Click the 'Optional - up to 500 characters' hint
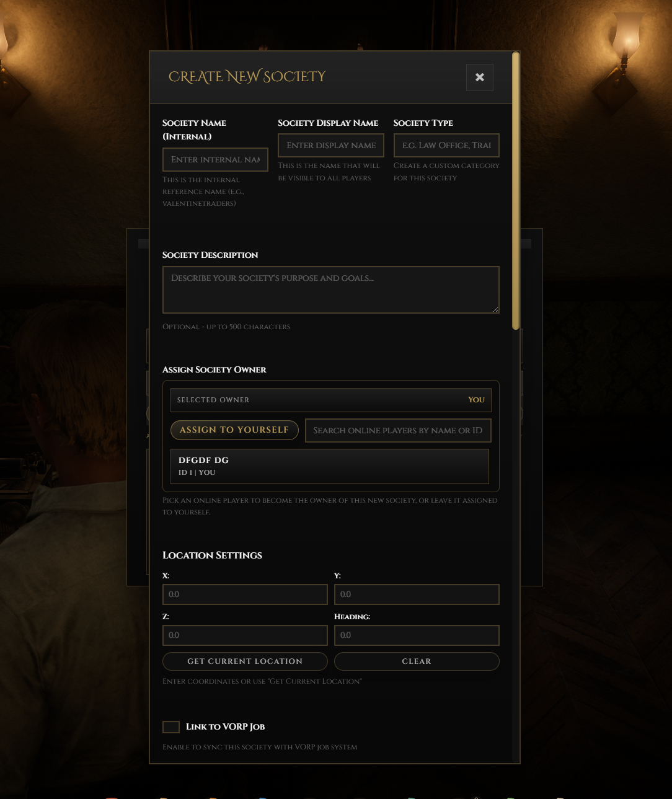 pos(226,327)
